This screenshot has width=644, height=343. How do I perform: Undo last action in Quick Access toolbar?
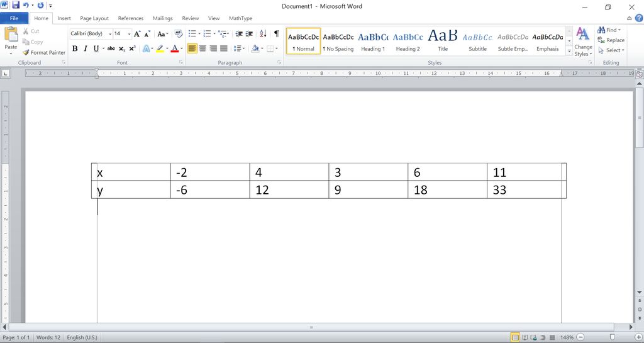26,5
